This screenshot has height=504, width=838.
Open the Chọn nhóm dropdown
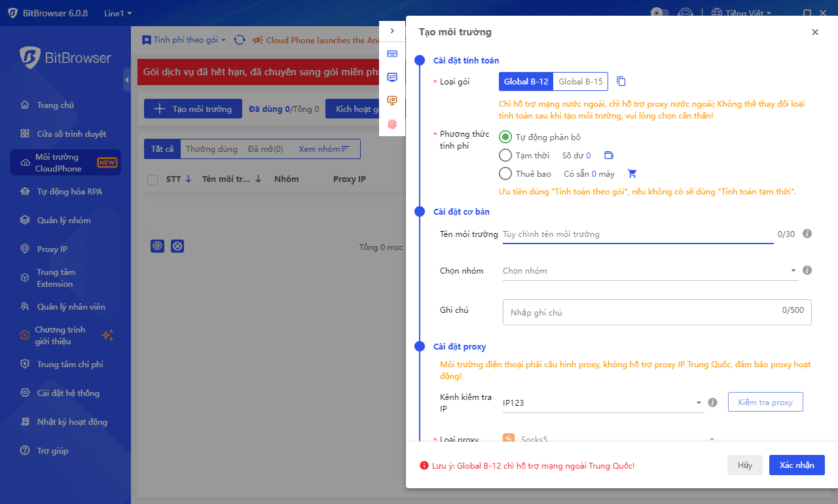[651, 271]
